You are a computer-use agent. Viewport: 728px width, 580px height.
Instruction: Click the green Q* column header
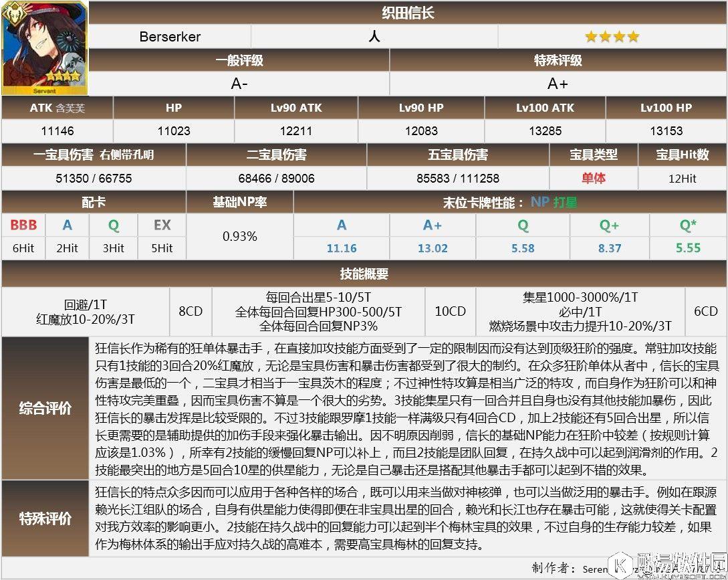pos(688,225)
